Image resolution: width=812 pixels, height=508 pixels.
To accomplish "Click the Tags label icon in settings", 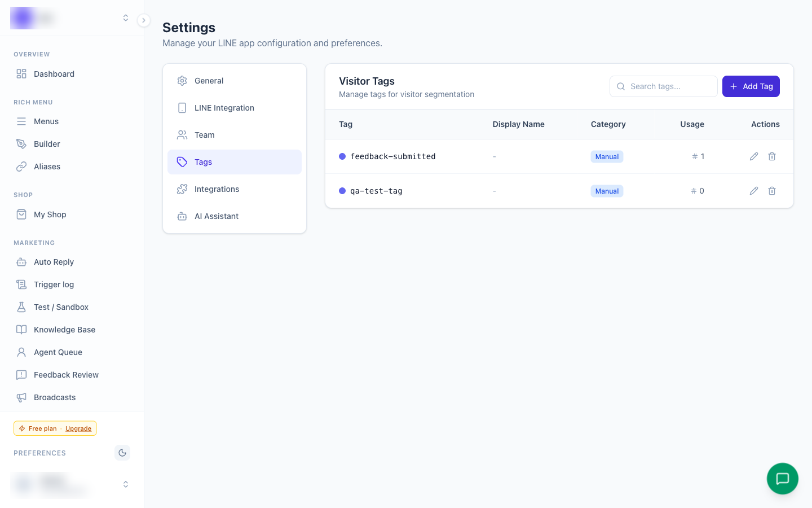I will (182, 162).
